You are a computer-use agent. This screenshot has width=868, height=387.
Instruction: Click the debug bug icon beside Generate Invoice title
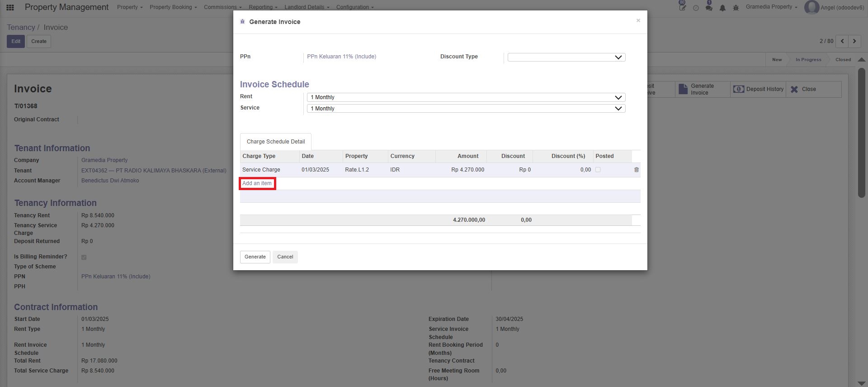(x=243, y=22)
